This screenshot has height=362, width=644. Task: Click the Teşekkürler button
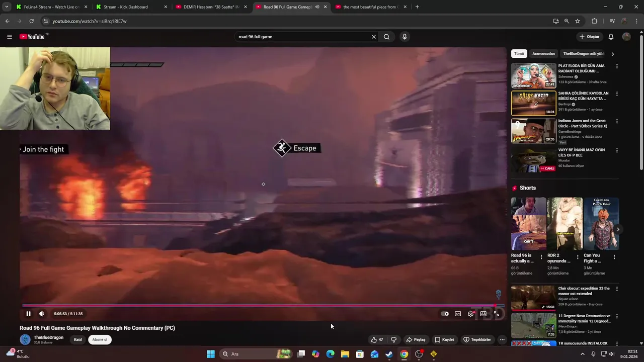pyautogui.click(x=477, y=340)
